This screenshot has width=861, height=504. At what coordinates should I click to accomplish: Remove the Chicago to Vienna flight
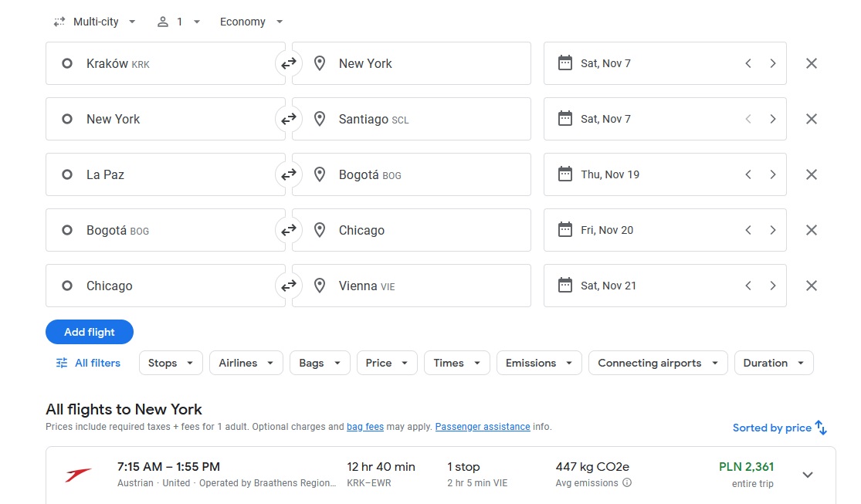811,286
